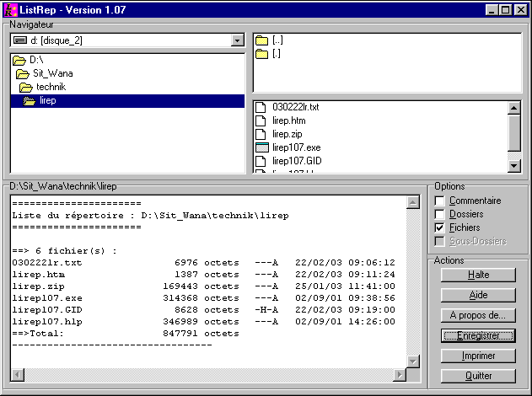Click output pane horizontal scroll right arrow
This screenshot has height=396, width=532.
click(x=400, y=375)
